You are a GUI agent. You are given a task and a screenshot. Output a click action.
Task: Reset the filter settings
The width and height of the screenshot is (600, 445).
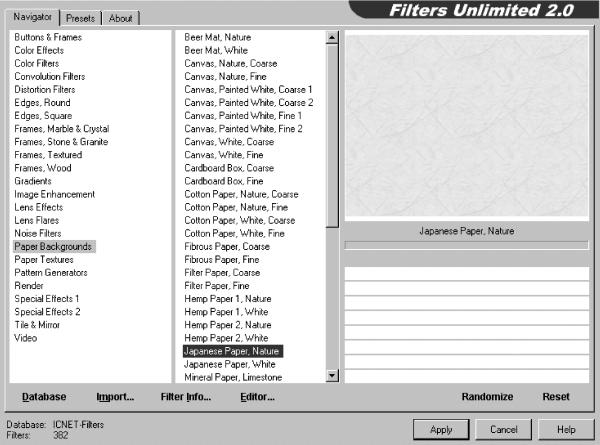(556, 396)
